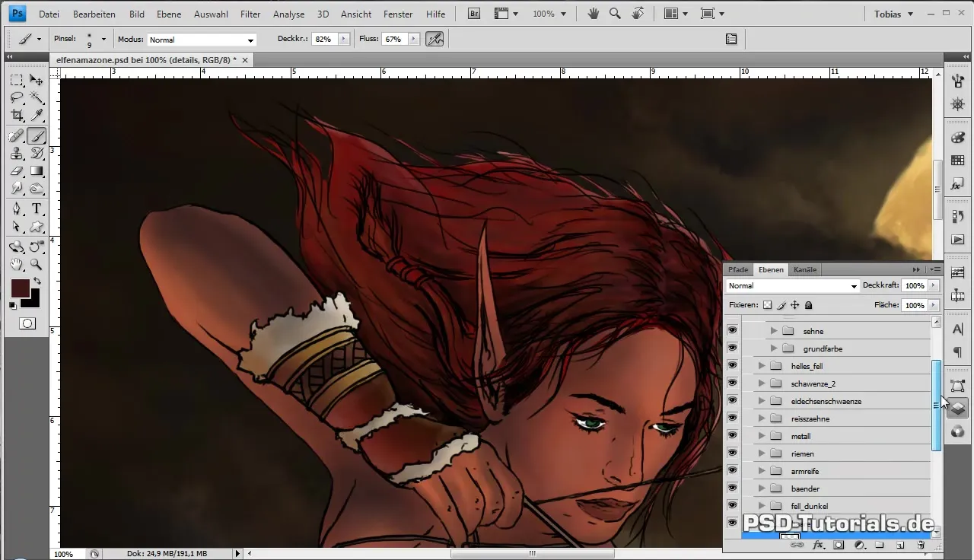Open the Deckkr. opacity slider arrow
974x560 pixels.
pyautogui.click(x=343, y=39)
